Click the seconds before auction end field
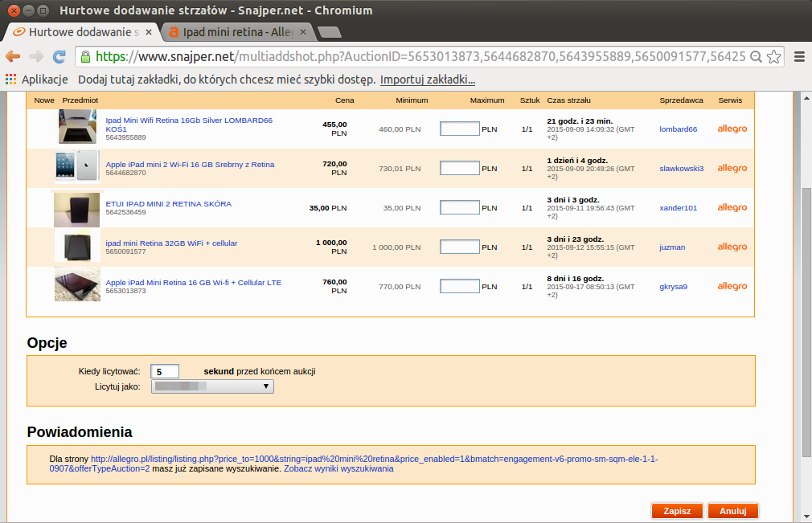Viewport: 812px width, 523px height. pyautogui.click(x=165, y=371)
